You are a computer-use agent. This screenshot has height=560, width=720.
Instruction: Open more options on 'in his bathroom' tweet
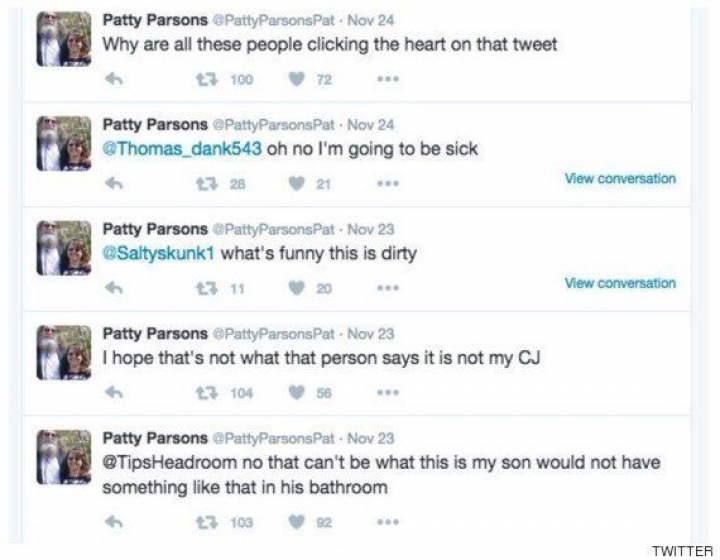click(388, 521)
